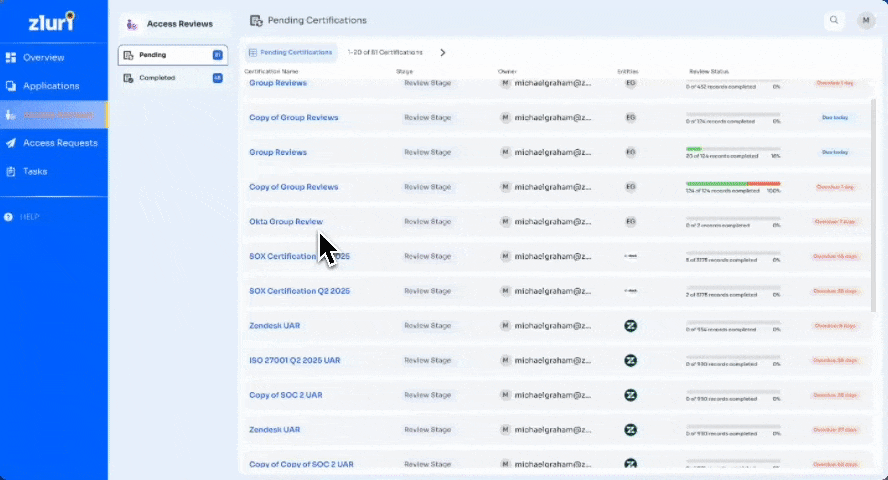The width and height of the screenshot is (888, 480).
Task: Open the Okta Group Review certification
Action: coord(286,221)
